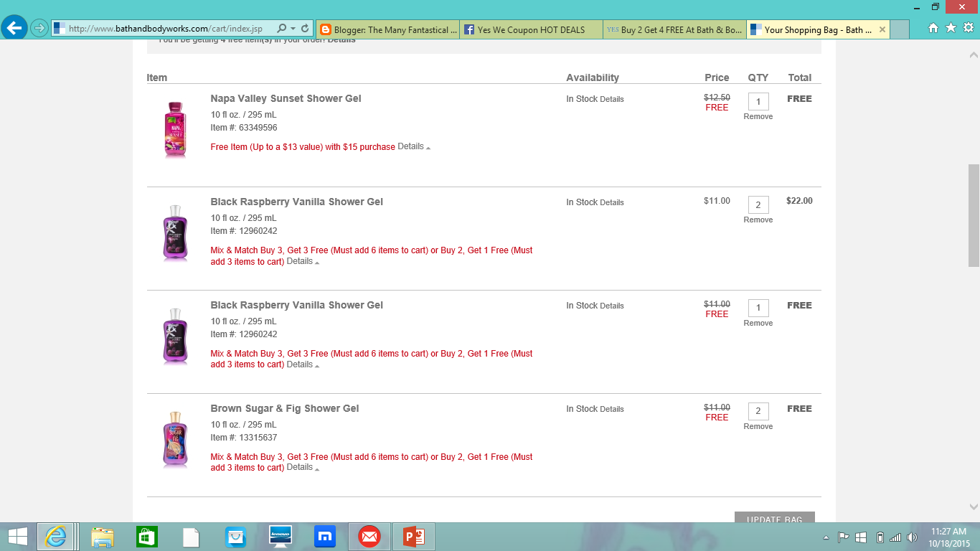
Task: Click the network signal tray icon
Action: [895, 537]
